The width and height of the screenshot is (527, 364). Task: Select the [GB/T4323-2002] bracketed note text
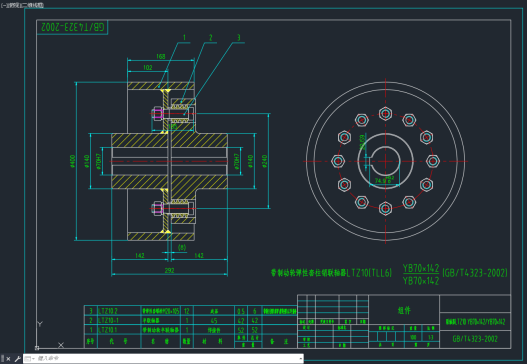(475, 273)
